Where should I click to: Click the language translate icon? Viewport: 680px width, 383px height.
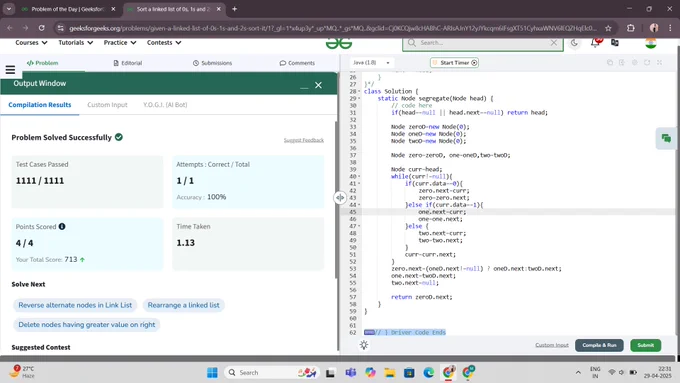point(615,43)
